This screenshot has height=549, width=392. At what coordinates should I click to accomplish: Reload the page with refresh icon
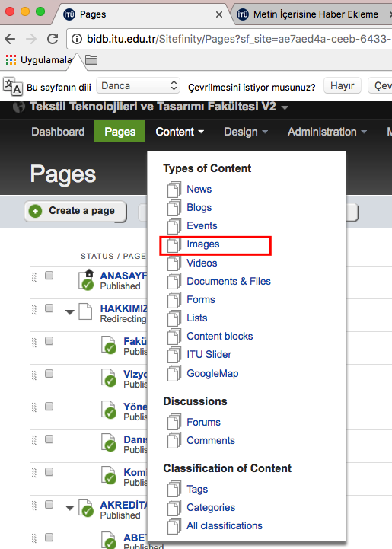[53, 39]
